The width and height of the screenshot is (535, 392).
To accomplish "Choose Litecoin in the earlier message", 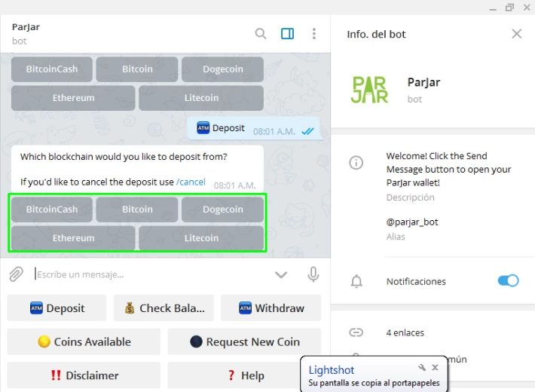I will [201, 98].
